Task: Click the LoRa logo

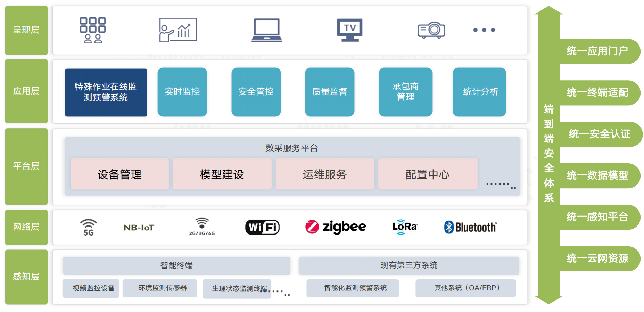Action: 405,227
